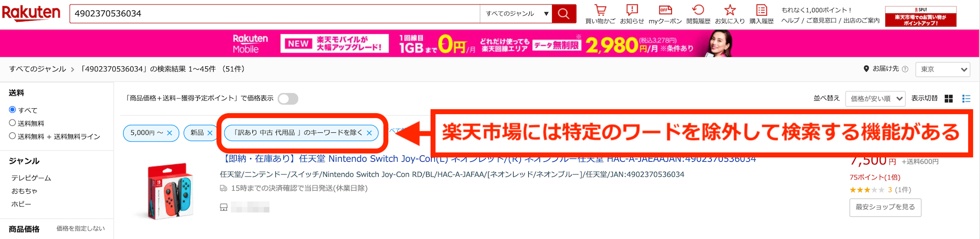Switch to list display view icon
The width and height of the screenshot is (980, 239).
(x=966, y=99)
